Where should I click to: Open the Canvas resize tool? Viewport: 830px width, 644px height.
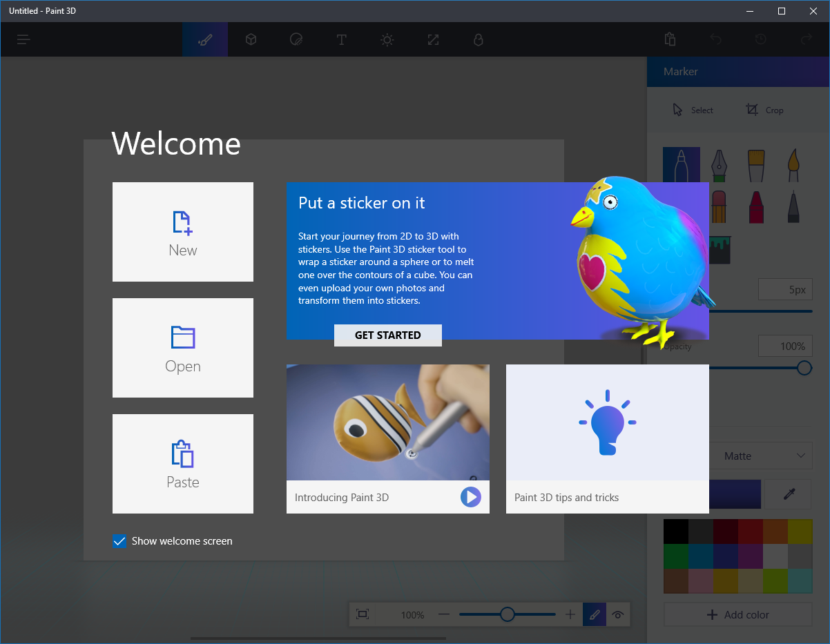433,39
